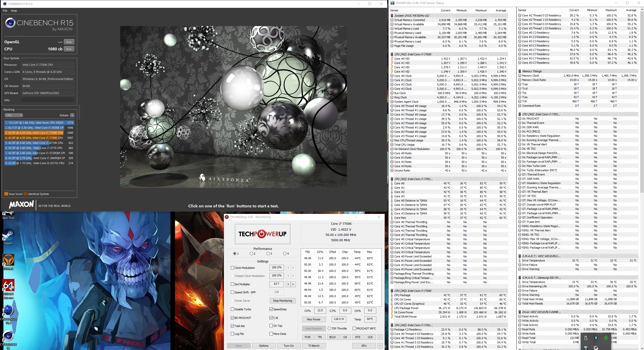Click the TechPowerUp logo in ThrottleStop

(262, 234)
